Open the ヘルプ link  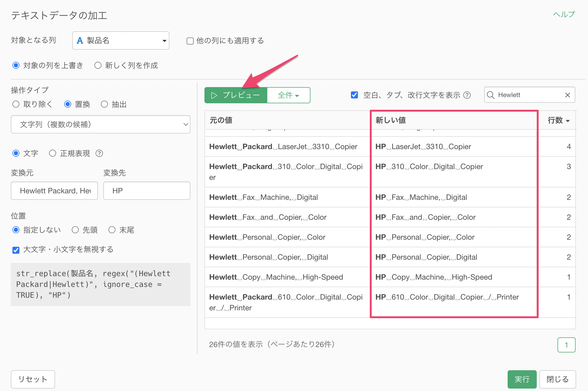point(564,14)
